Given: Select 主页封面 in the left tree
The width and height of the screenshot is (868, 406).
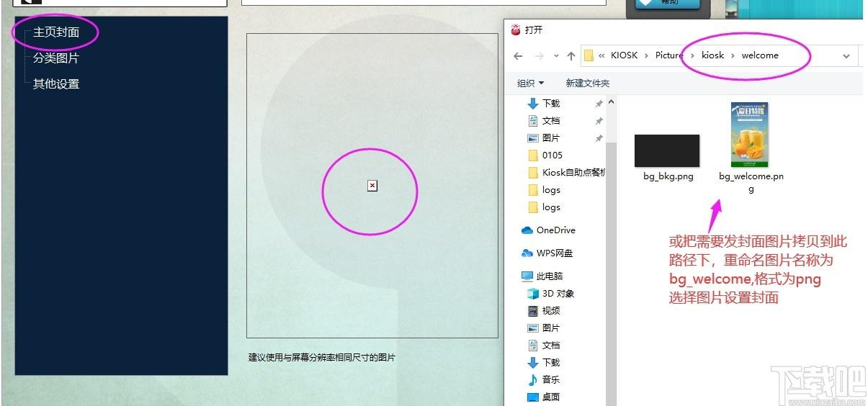Looking at the screenshot, I should coord(56,32).
